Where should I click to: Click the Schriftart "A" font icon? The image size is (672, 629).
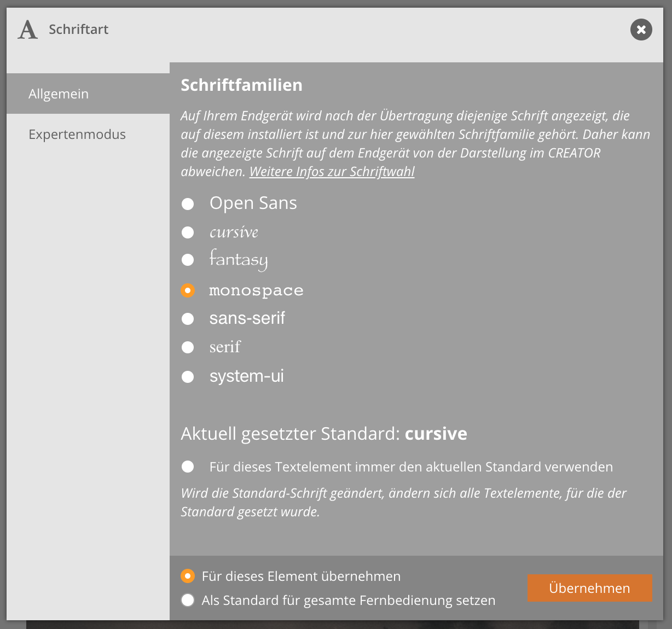tap(27, 30)
